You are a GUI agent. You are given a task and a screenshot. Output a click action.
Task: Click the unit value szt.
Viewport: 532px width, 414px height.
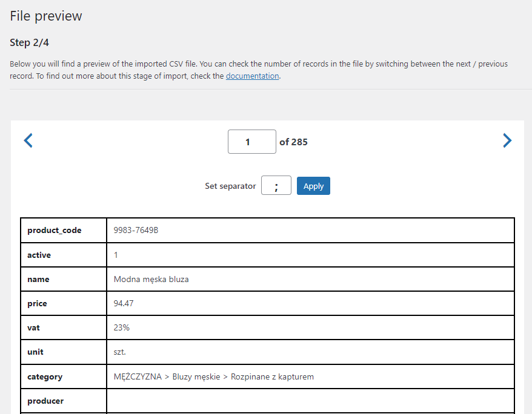tap(120, 352)
